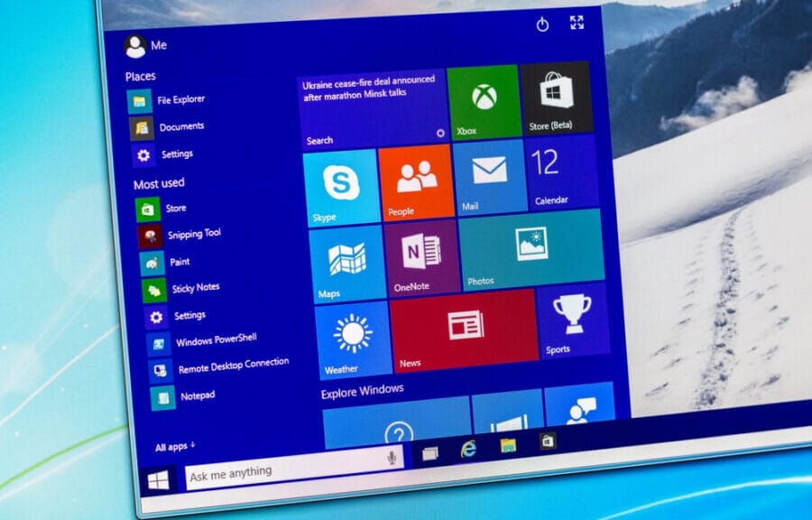Click the Places heading text

click(141, 77)
